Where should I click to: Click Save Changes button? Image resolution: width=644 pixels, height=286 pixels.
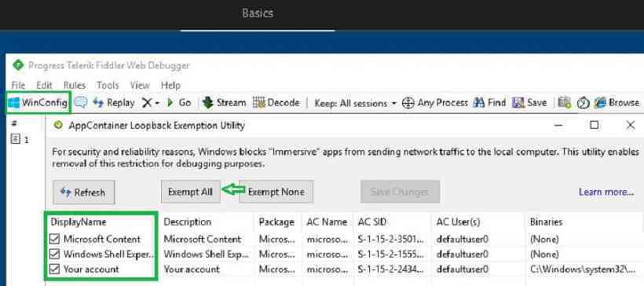click(x=400, y=192)
